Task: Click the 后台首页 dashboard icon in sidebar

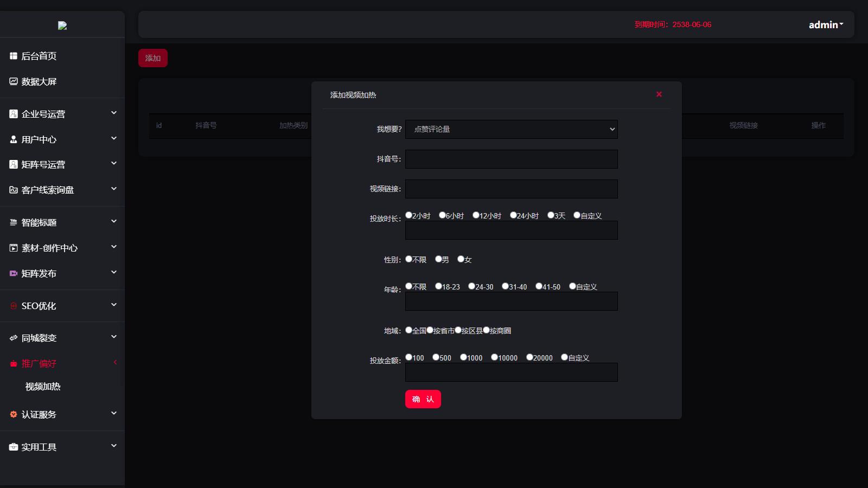Action: click(x=14, y=56)
